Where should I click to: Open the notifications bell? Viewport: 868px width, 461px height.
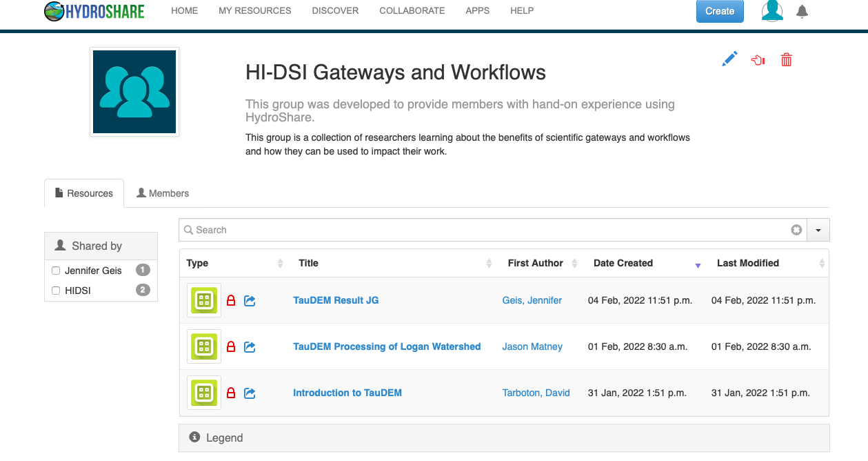point(802,11)
